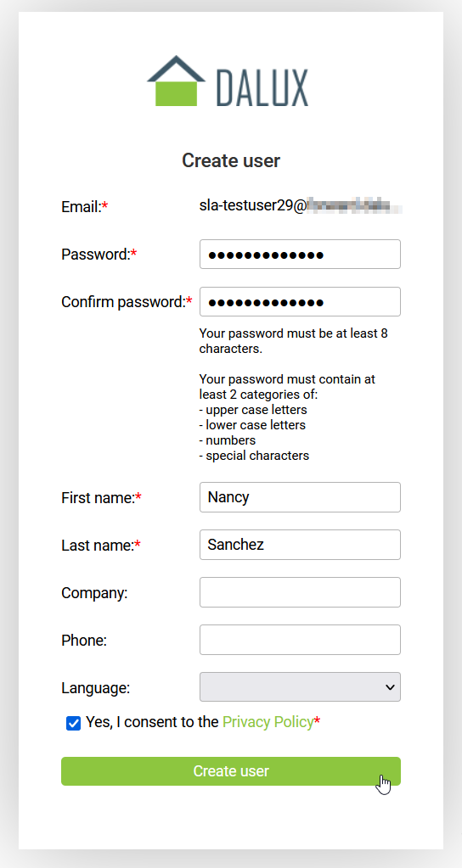Click the password requirements hint text
Screen dimensions: 462x868
(293, 395)
